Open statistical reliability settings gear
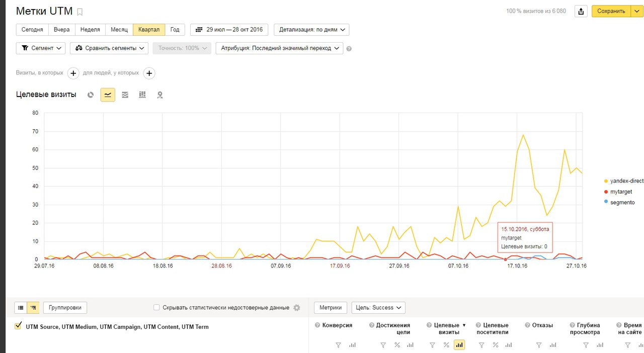The image size is (644, 353). 297,308
